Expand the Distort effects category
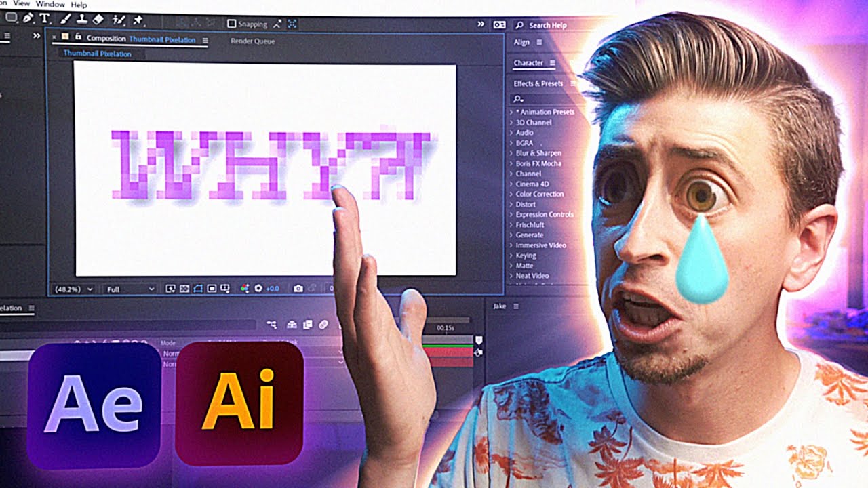Screen dimensions: 868x488 click(x=511, y=204)
